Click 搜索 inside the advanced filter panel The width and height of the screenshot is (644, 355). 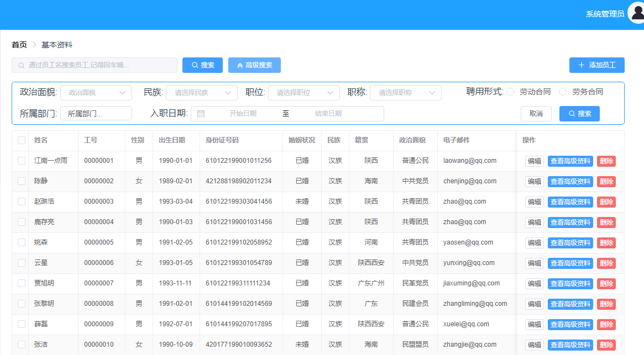pos(579,114)
